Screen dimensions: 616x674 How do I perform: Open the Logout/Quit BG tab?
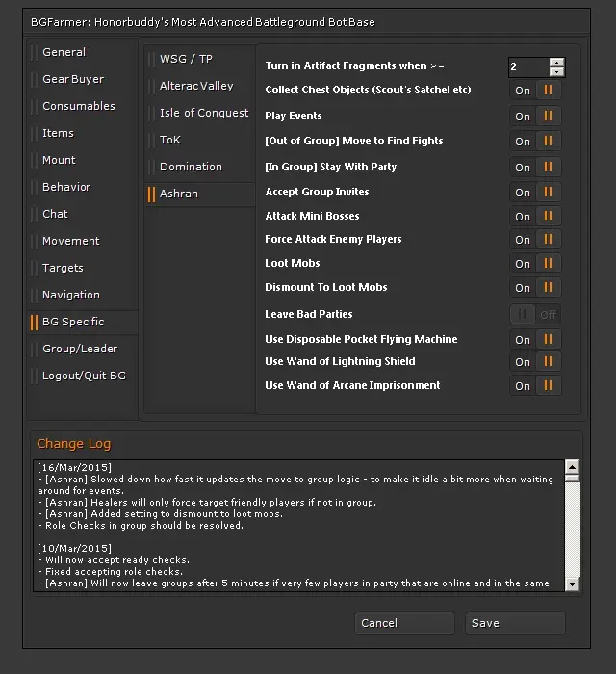click(83, 376)
